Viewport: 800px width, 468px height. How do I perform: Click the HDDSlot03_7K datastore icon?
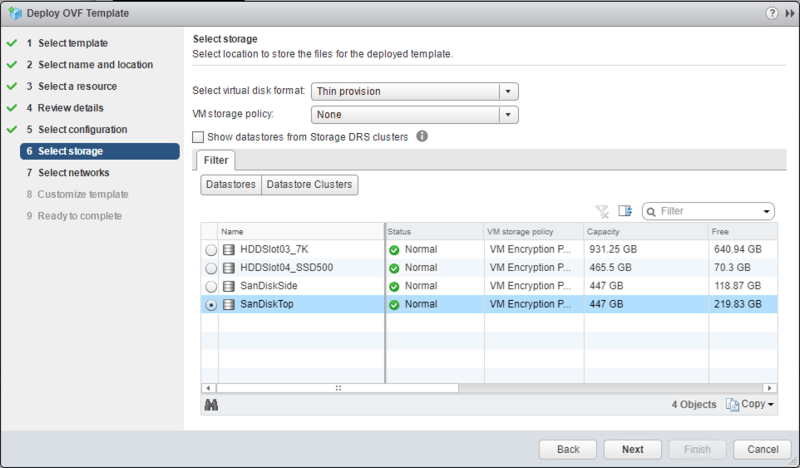click(229, 250)
